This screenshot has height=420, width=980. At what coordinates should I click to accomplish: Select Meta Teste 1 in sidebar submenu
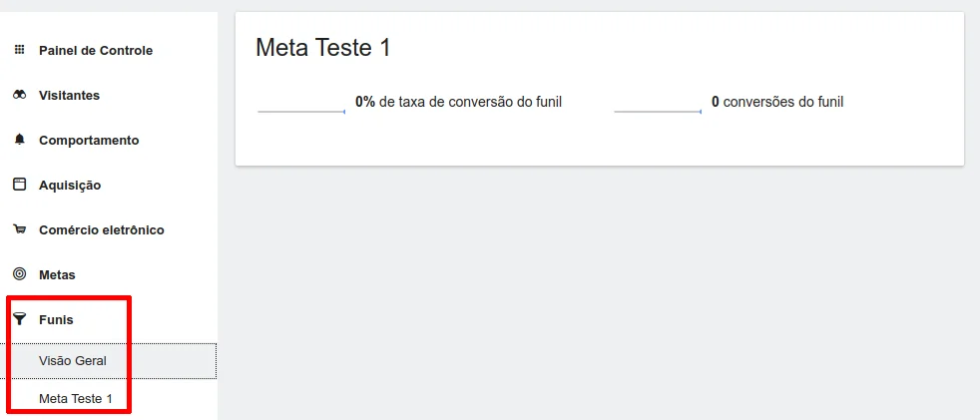pos(76,399)
